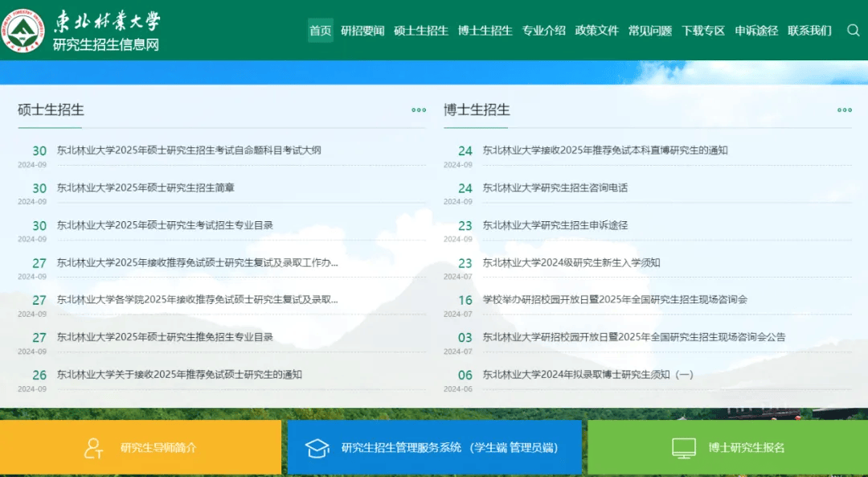Open 2025年硕士研究生招生考试自命题科目考试大纲 article

[189, 150]
